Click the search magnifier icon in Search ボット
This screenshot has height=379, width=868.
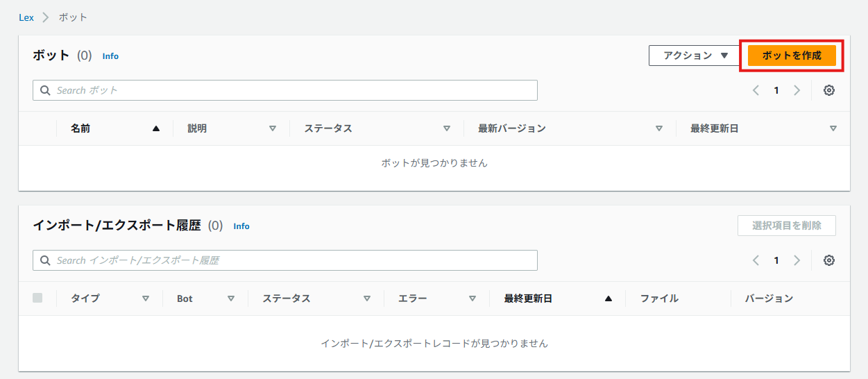(46, 90)
